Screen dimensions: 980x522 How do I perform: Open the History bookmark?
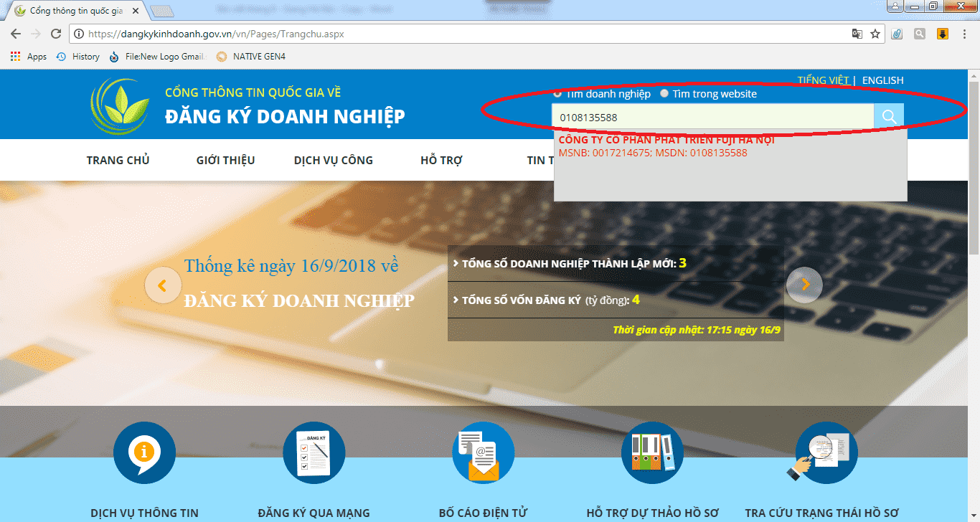click(77, 57)
